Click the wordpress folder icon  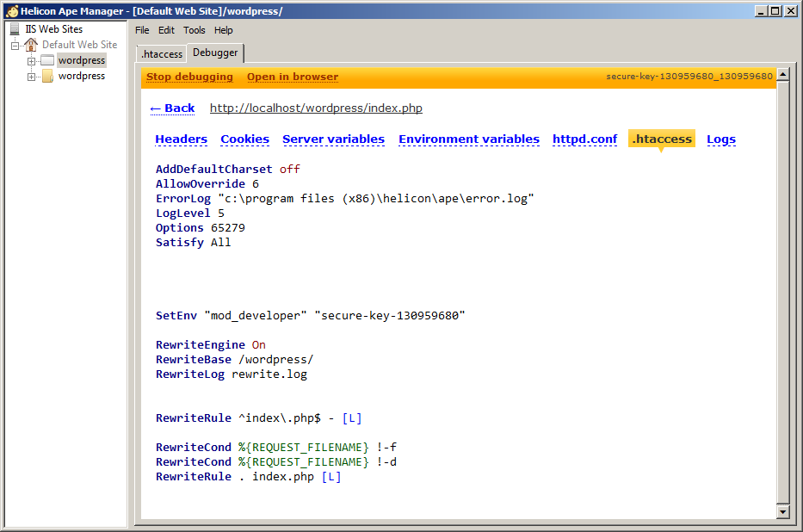click(x=46, y=77)
